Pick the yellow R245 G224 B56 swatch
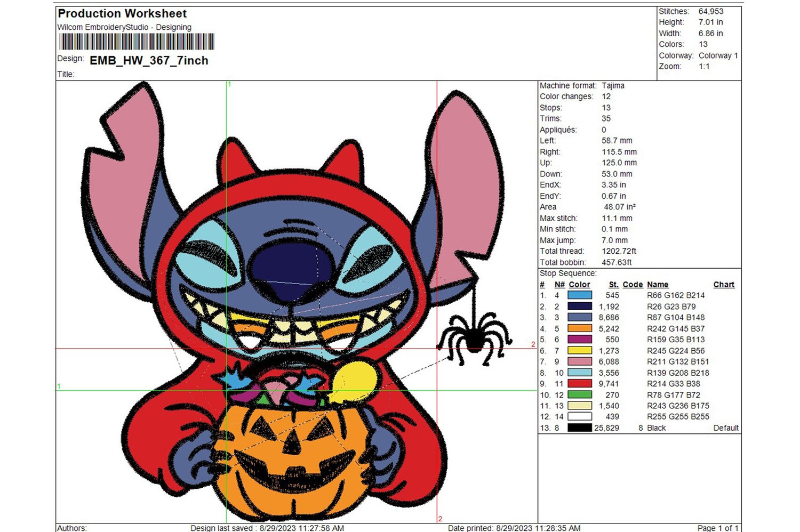The image size is (800, 532). pos(580,350)
